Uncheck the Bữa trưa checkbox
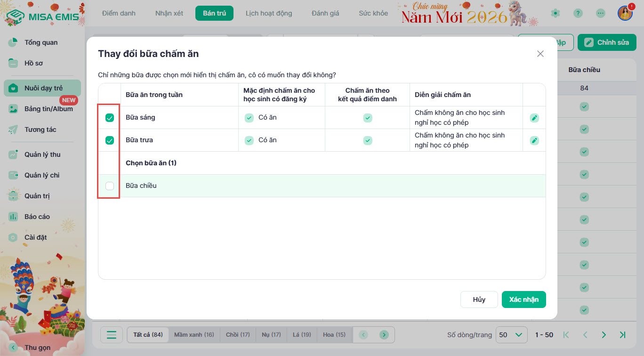The width and height of the screenshot is (644, 356). tap(110, 140)
